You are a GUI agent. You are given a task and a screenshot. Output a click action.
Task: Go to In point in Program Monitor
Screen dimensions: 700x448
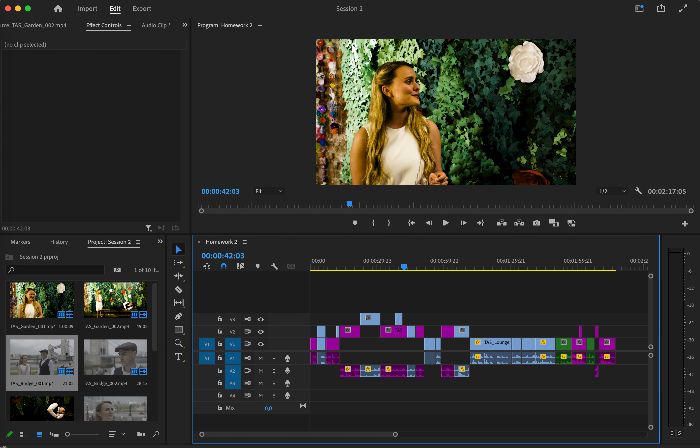click(411, 223)
